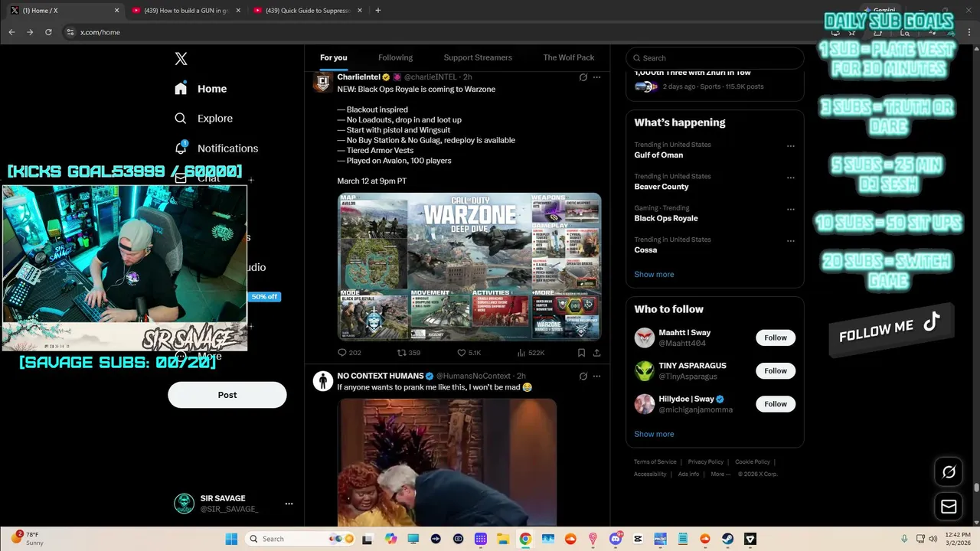
Task: Open more options on CharlieIntel post
Action: [x=597, y=77]
